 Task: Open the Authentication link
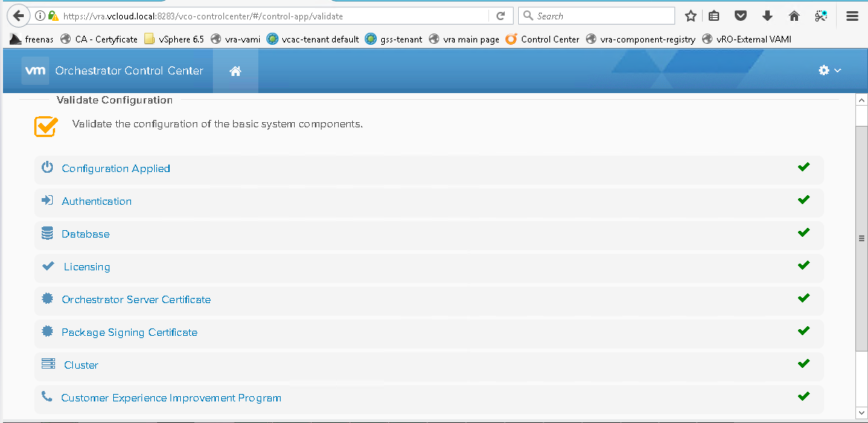tap(97, 201)
